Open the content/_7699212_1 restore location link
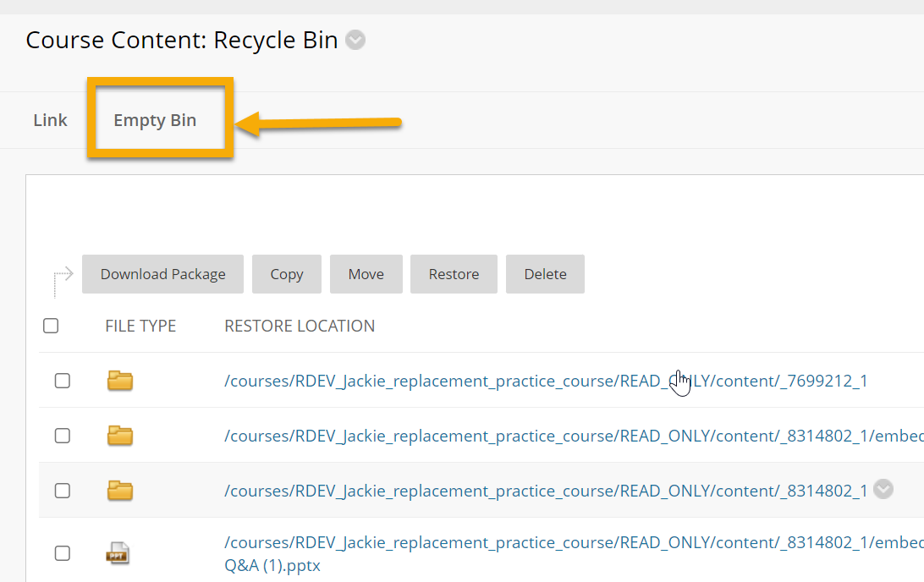The height and width of the screenshot is (582, 924). click(x=546, y=381)
